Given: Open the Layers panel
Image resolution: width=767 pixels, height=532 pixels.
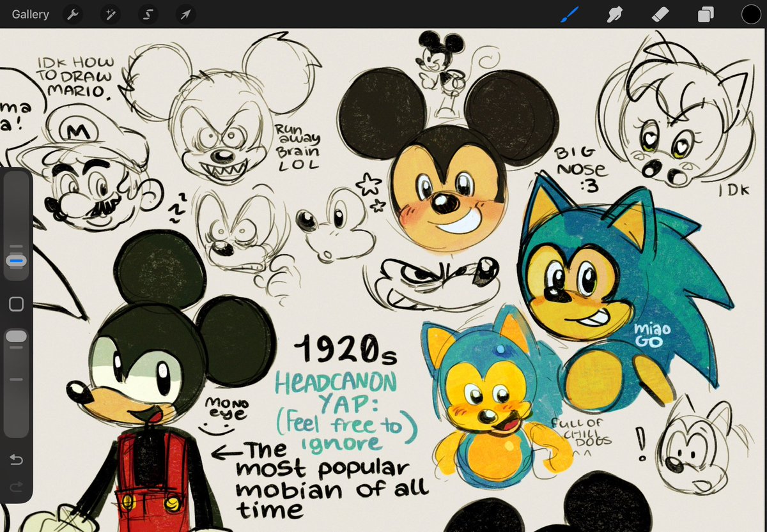Looking at the screenshot, I should coord(706,14).
